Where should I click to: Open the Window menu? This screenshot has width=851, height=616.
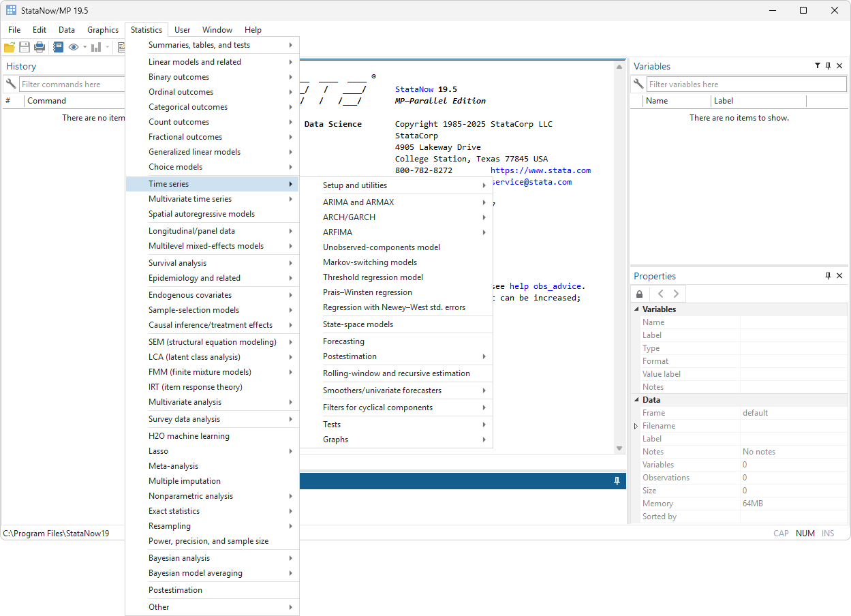(x=217, y=30)
